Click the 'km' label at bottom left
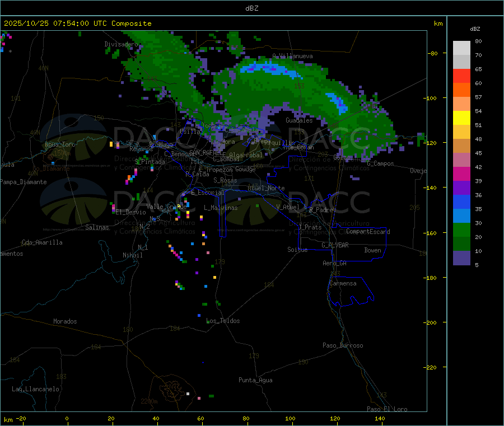The width and height of the screenshot is (504, 426). tap(8, 420)
